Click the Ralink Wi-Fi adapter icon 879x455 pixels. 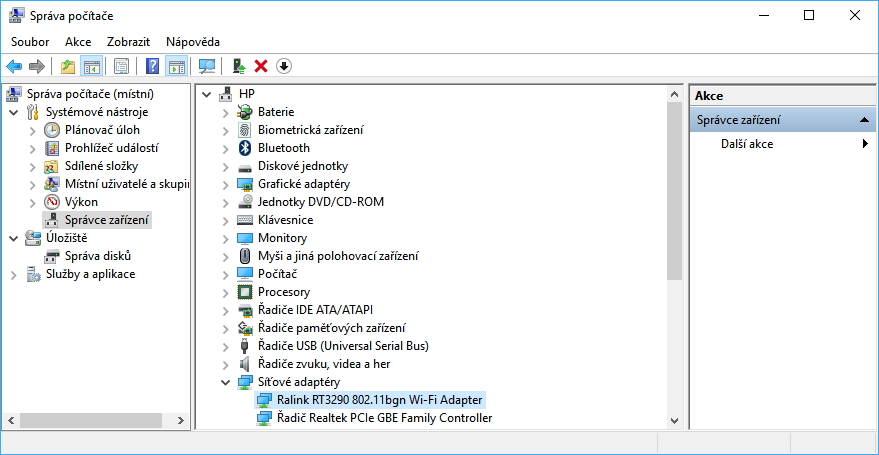pos(264,400)
